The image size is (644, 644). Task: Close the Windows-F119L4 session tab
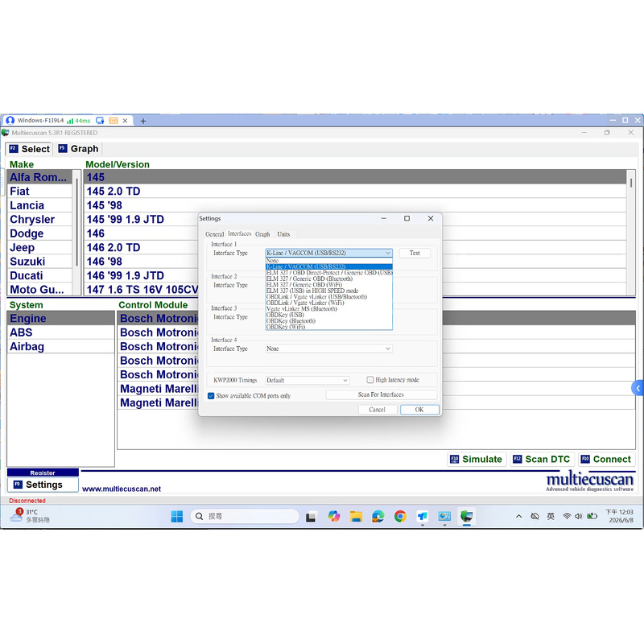(x=125, y=121)
